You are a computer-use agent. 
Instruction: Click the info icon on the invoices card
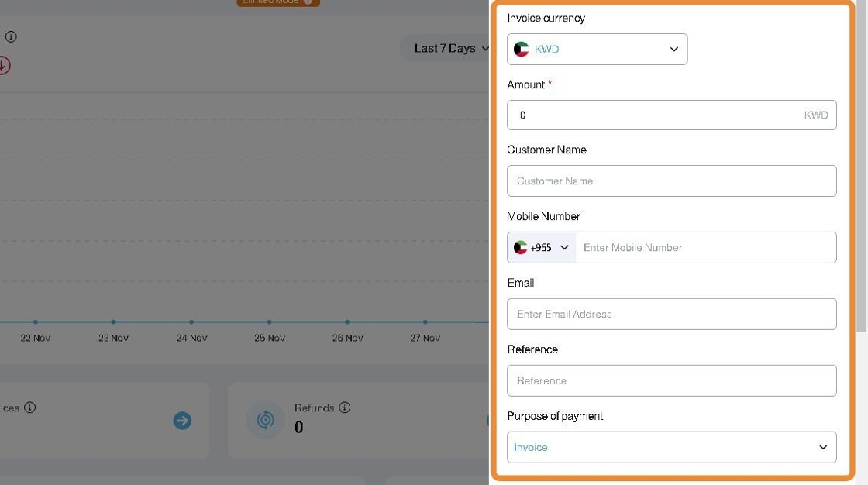[x=30, y=408]
